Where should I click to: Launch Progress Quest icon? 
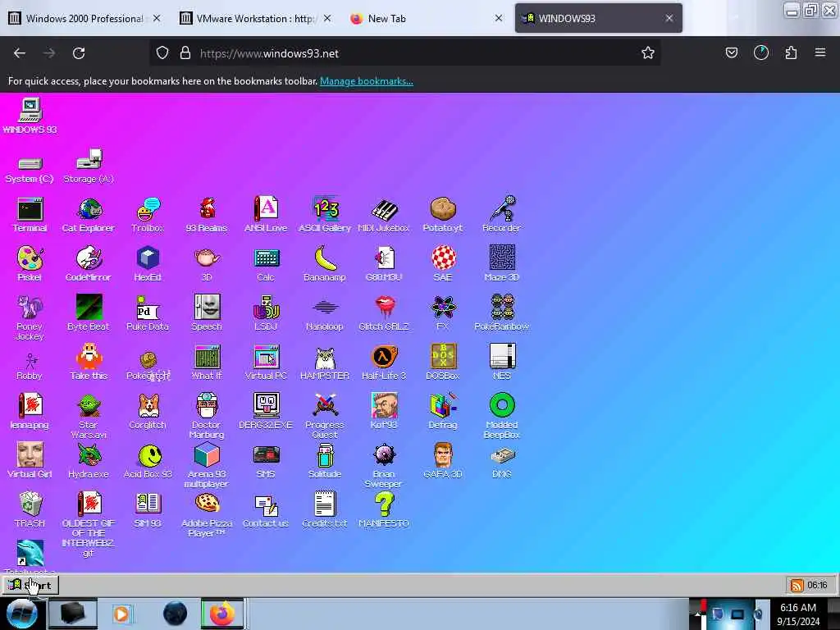tap(325, 416)
